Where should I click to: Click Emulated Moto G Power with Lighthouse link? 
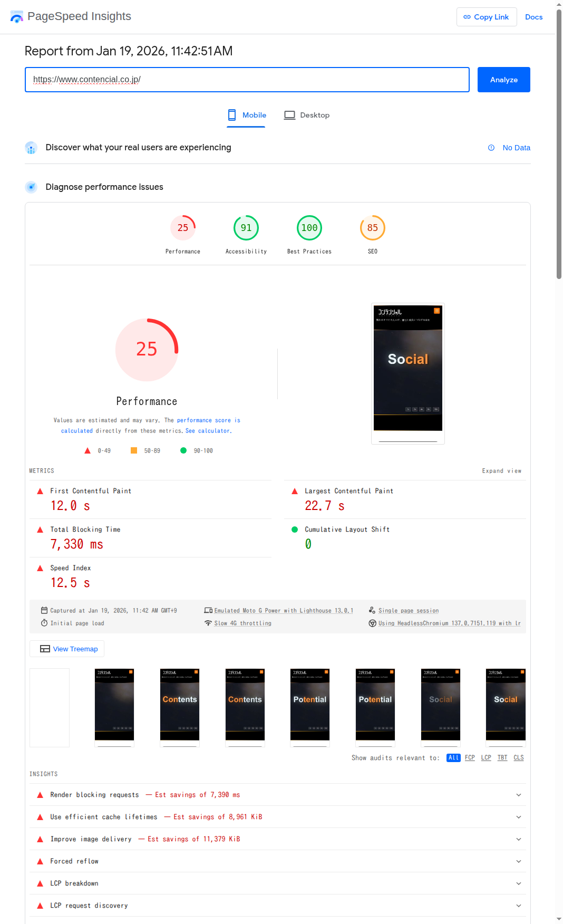coord(284,611)
